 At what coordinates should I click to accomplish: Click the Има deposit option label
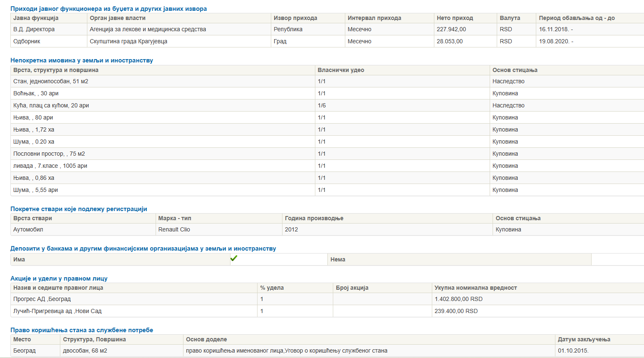(19, 259)
